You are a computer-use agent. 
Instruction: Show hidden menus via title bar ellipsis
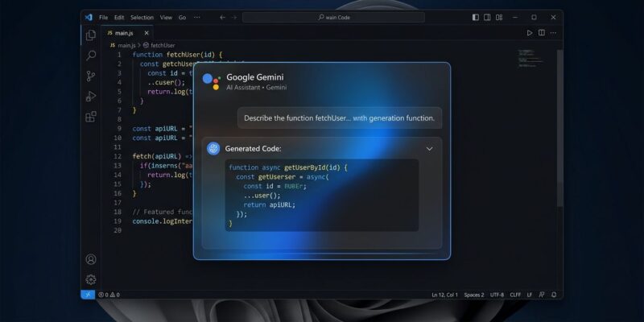[x=197, y=17]
